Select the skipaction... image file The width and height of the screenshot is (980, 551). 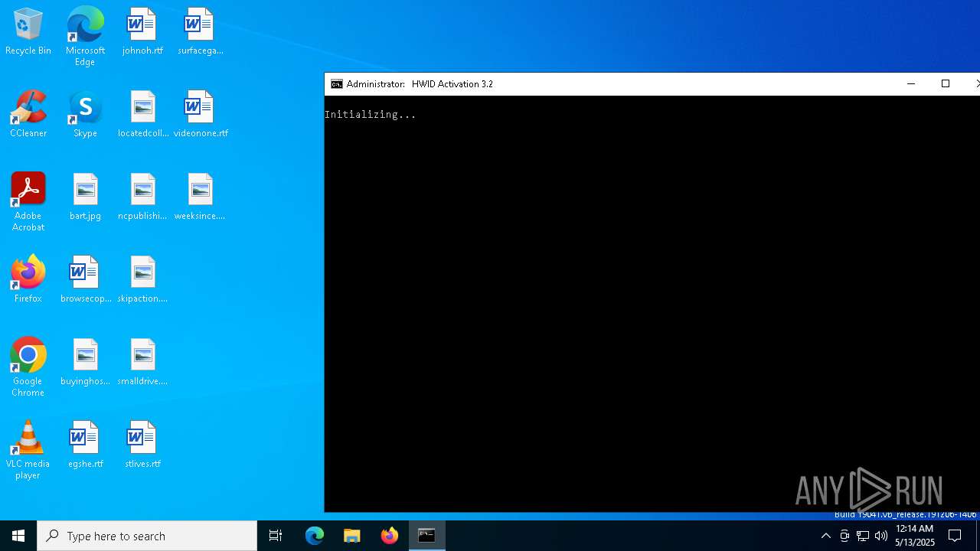[x=142, y=280]
